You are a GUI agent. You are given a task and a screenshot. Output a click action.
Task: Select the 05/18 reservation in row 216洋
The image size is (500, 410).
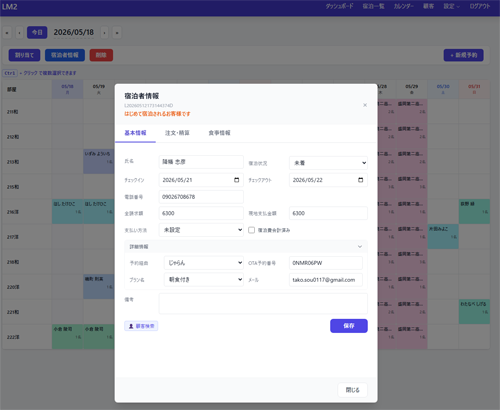pos(67,211)
